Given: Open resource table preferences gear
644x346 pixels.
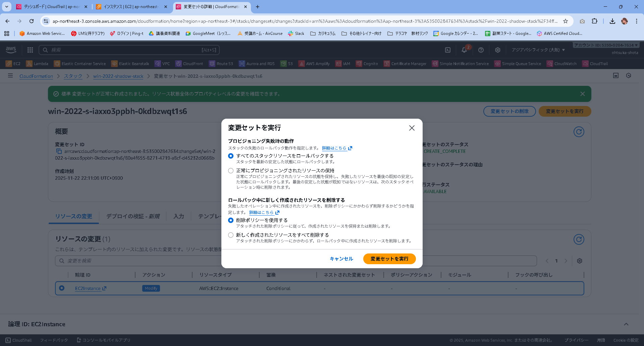Looking at the screenshot, I should (x=580, y=261).
